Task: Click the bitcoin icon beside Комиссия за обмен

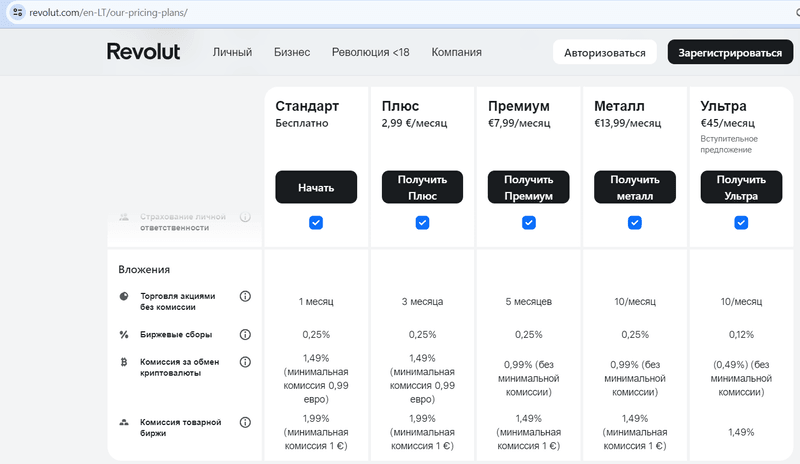Action: click(x=124, y=362)
